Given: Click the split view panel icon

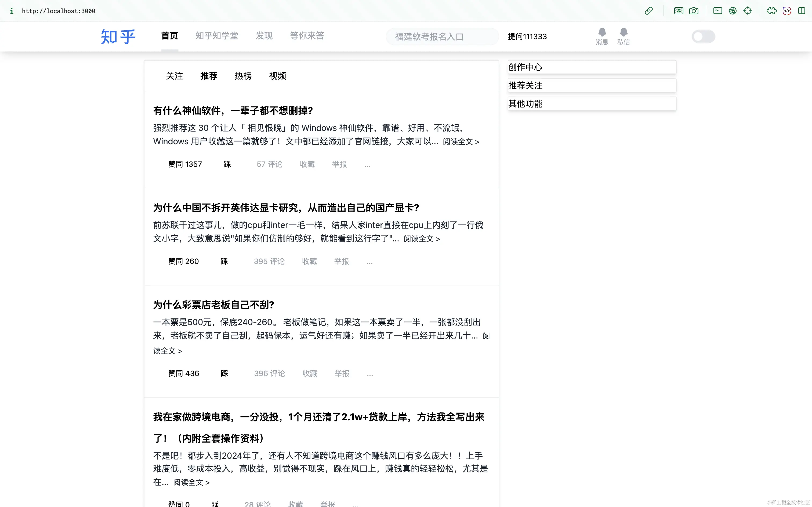Looking at the screenshot, I should pos(802,11).
